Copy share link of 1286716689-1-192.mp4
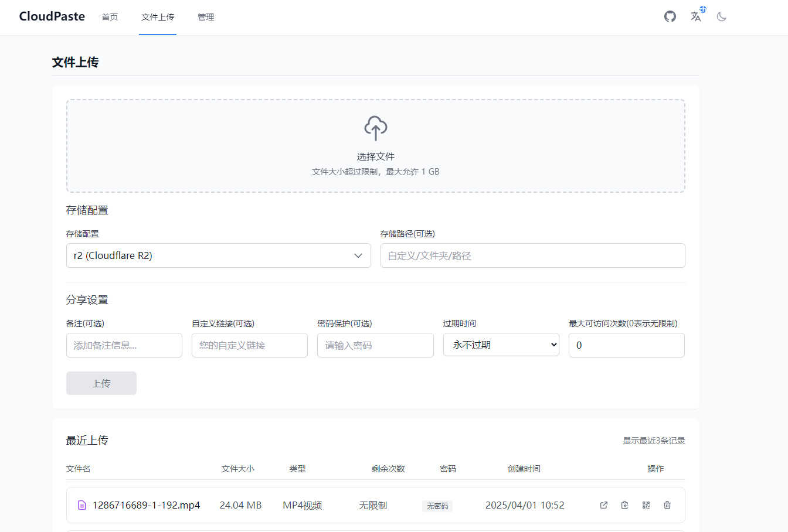 click(x=625, y=505)
